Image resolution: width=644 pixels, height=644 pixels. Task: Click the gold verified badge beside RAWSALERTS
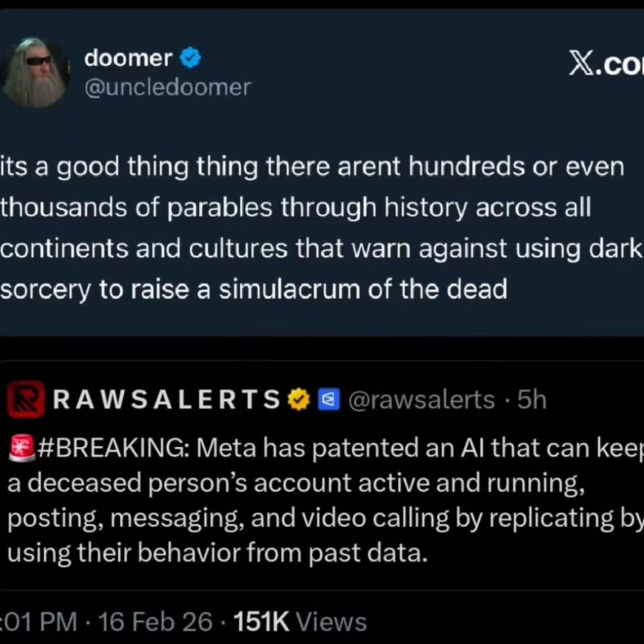coord(299,399)
